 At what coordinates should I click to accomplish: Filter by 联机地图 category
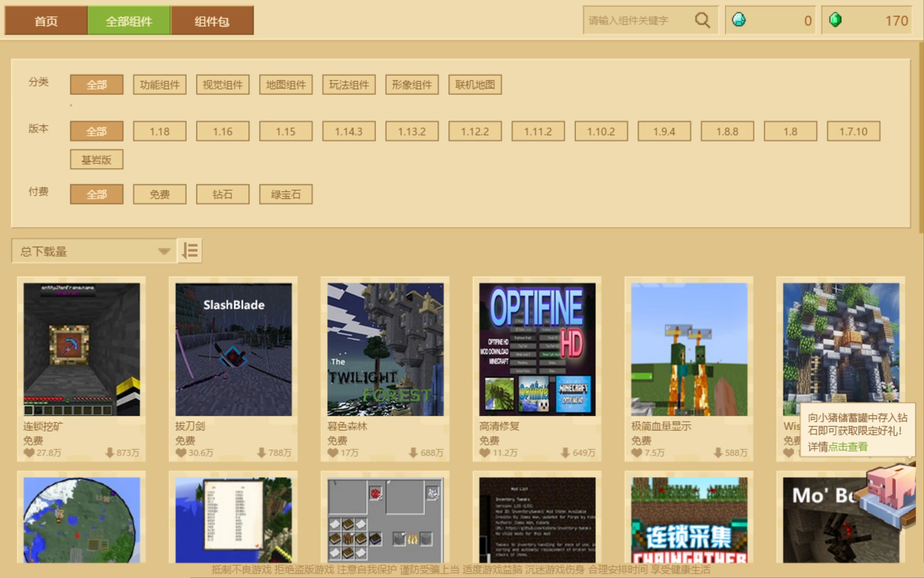coord(475,85)
